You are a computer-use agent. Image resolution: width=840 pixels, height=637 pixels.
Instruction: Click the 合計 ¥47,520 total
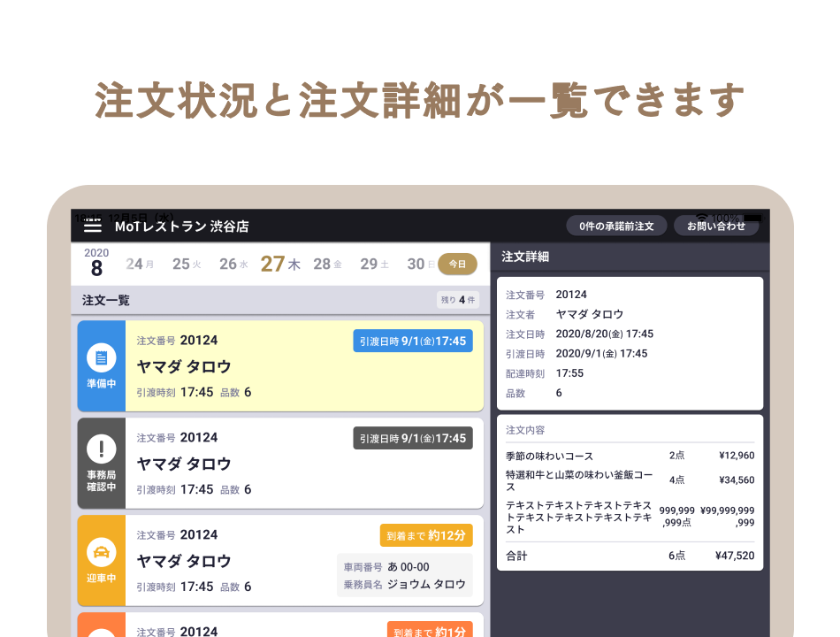(x=735, y=556)
